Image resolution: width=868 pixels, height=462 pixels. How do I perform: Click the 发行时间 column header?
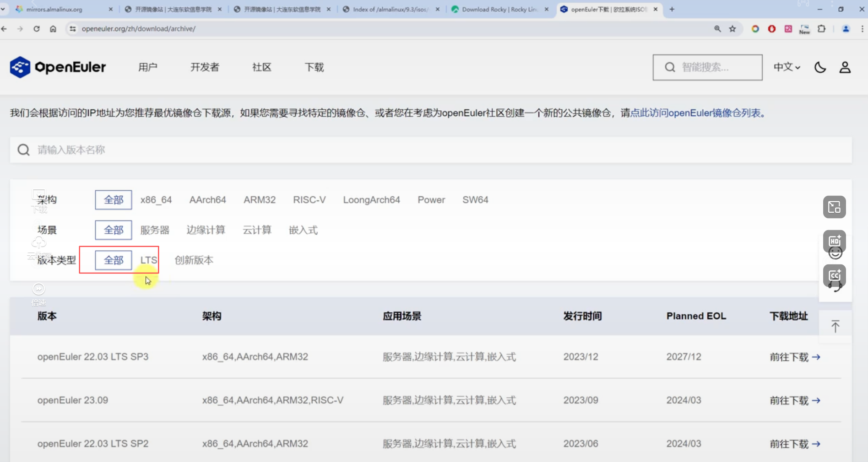[x=582, y=316]
